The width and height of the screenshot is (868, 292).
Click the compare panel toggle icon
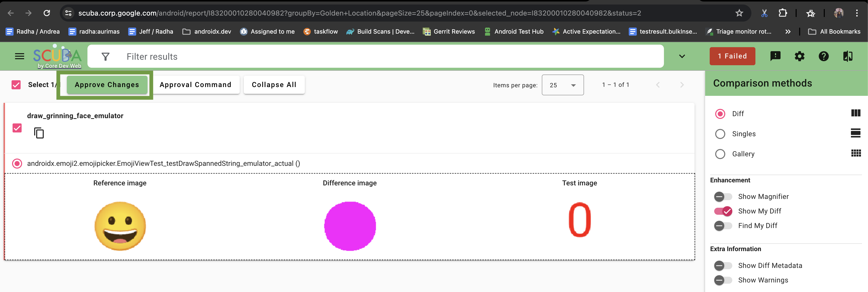pyautogui.click(x=848, y=56)
